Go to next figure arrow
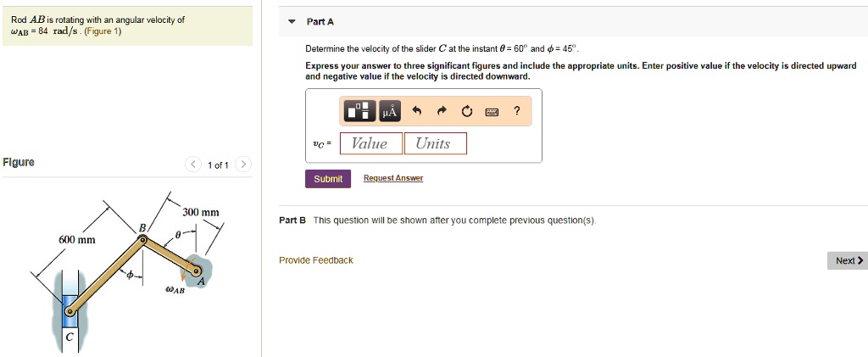The image size is (868, 357). 242,165
